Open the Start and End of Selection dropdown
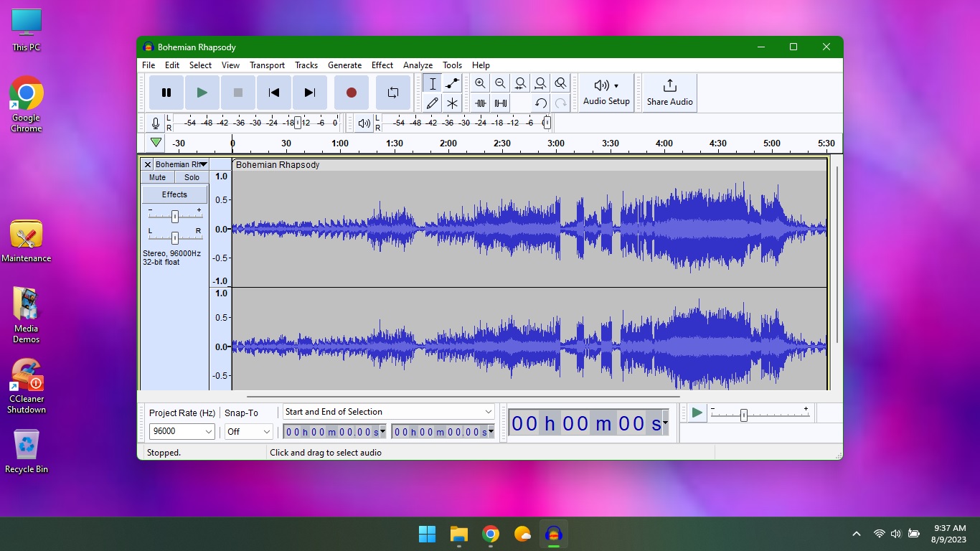 (x=388, y=412)
